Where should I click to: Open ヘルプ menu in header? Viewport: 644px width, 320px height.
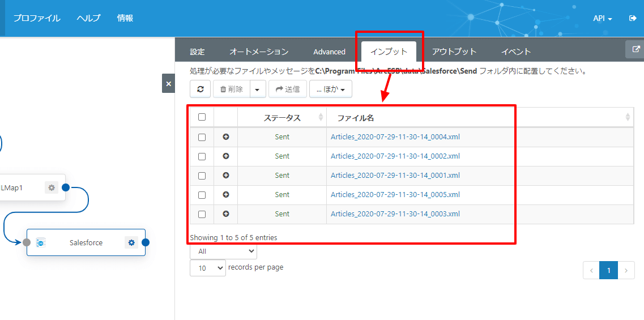pyautogui.click(x=88, y=18)
